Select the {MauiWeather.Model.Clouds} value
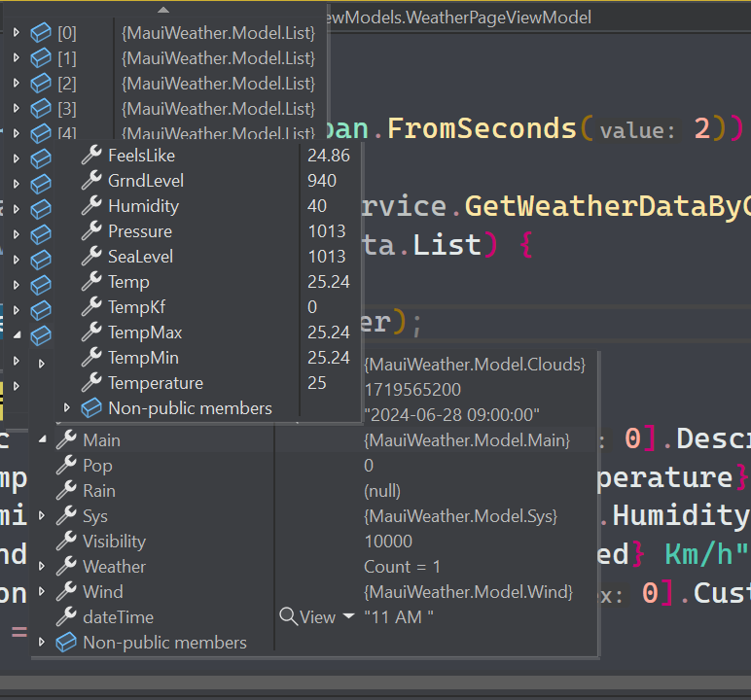This screenshot has width=751, height=700. click(x=475, y=365)
